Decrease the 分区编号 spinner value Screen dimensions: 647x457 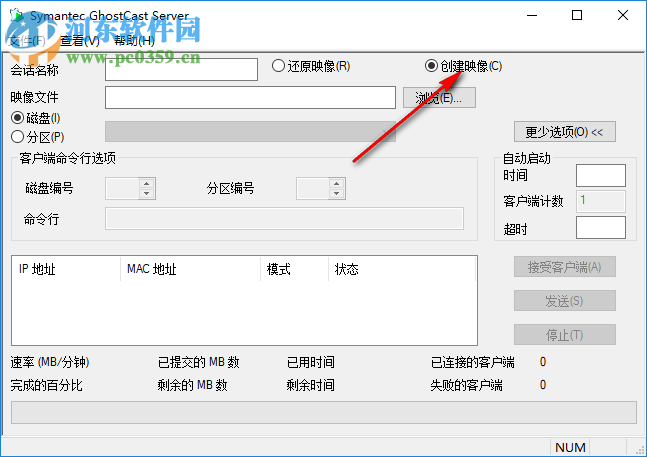click(x=337, y=193)
